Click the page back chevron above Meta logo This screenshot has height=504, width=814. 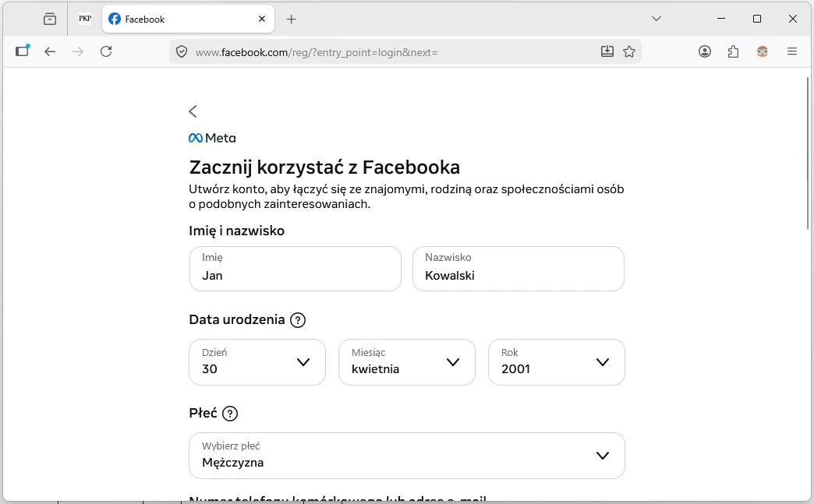[x=193, y=111]
